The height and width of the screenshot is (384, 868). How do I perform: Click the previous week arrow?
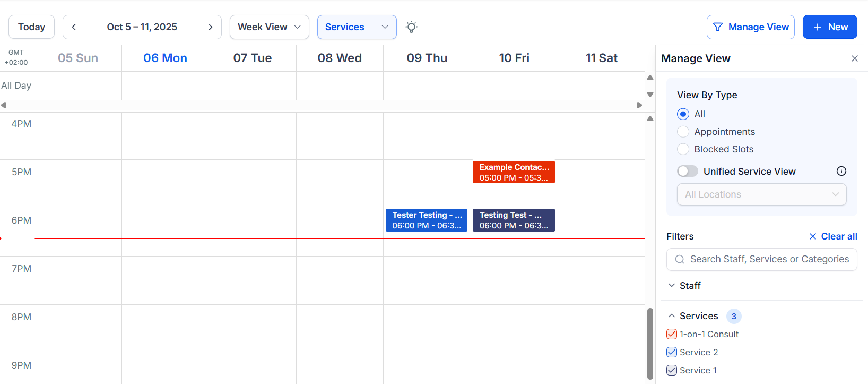click(x=74, y=27)
